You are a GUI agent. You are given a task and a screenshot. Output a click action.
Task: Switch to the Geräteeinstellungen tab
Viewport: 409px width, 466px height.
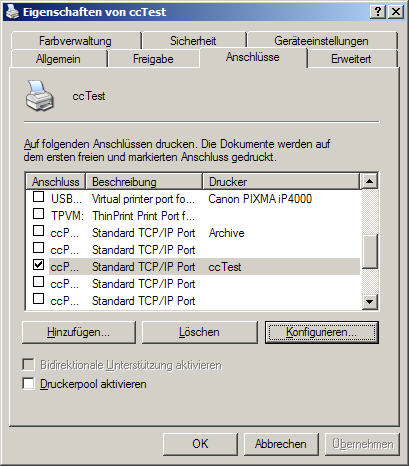click(x=321, y=41)
